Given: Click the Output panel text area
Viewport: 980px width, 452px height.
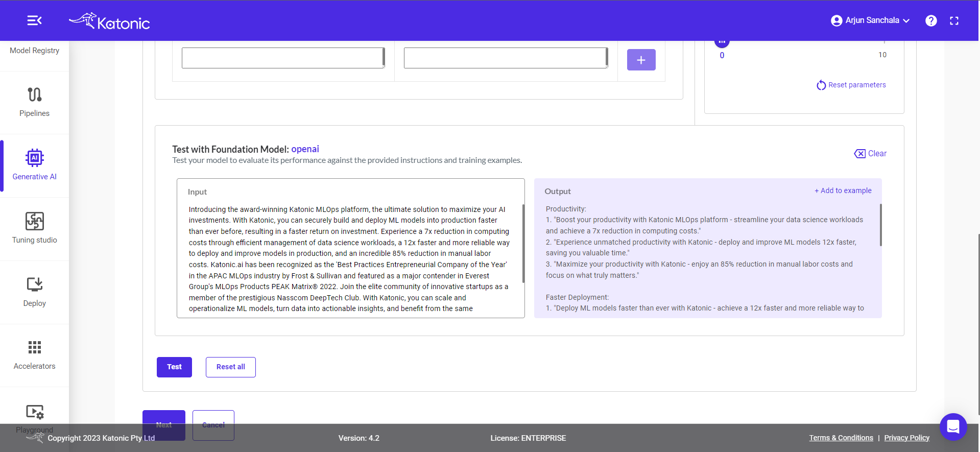Looking at the screenshot, I should click(x=707, y=258).
